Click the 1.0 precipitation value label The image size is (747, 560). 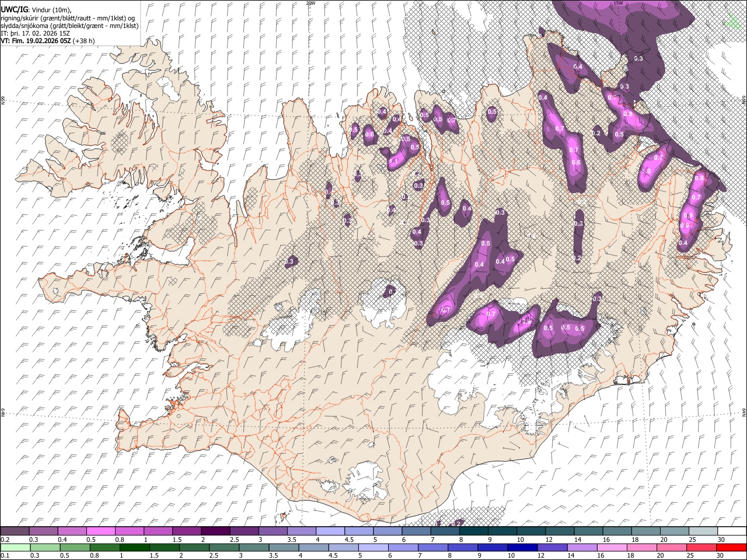(x=647, y=171)
